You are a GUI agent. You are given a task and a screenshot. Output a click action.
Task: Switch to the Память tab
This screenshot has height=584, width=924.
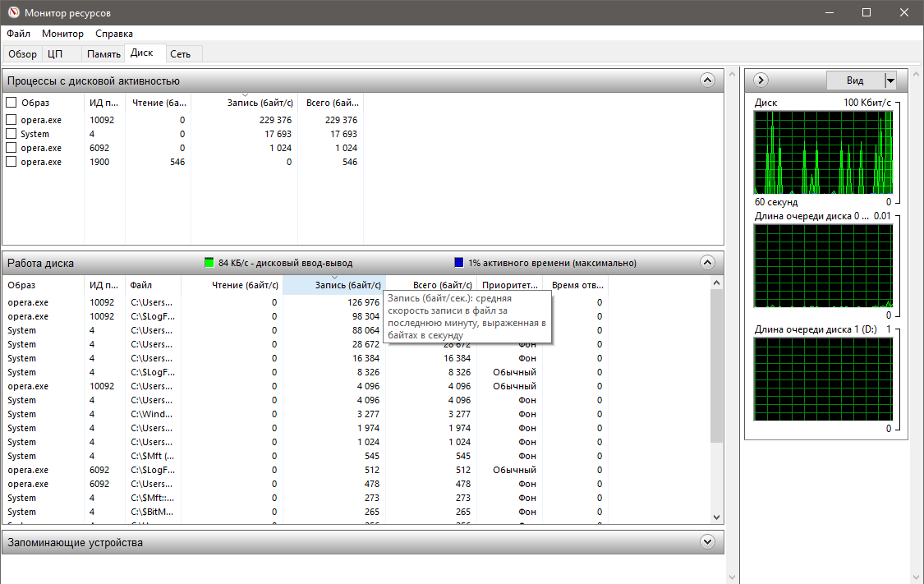click(x=103, y=53)
